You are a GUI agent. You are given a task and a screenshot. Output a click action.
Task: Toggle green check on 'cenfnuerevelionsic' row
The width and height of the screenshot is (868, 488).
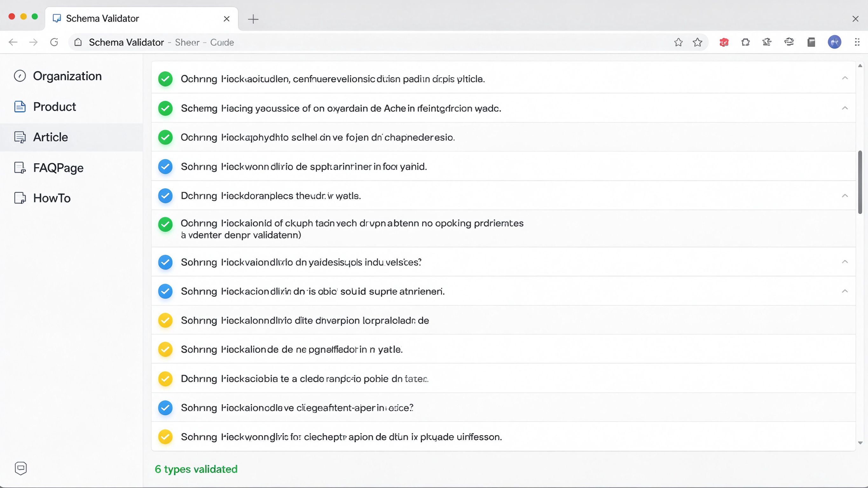tap(165, 79)
